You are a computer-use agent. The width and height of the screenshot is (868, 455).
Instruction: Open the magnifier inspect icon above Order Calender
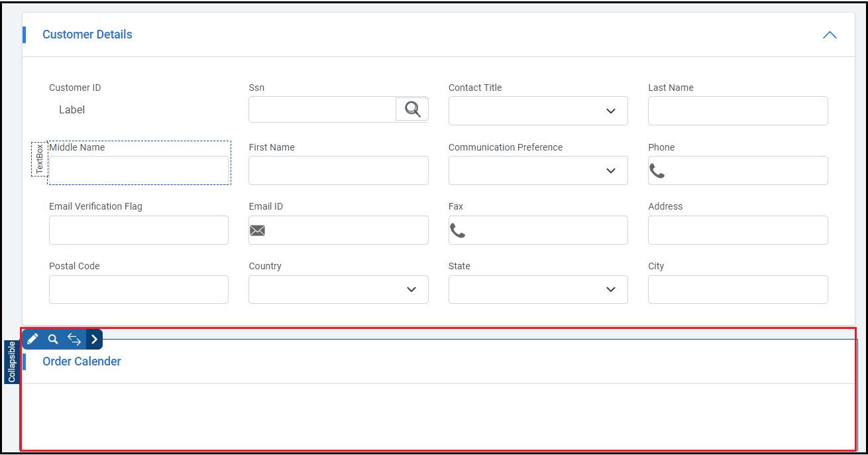[x=53, y=339]
